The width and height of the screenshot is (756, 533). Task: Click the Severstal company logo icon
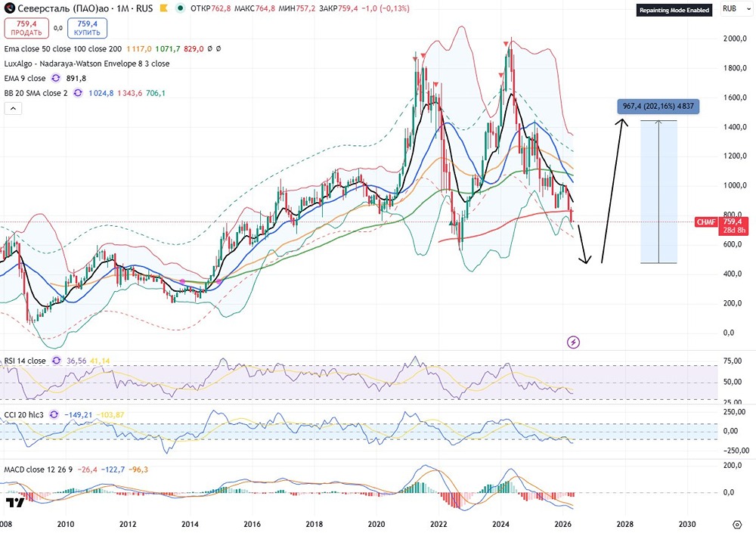point(9,8)
